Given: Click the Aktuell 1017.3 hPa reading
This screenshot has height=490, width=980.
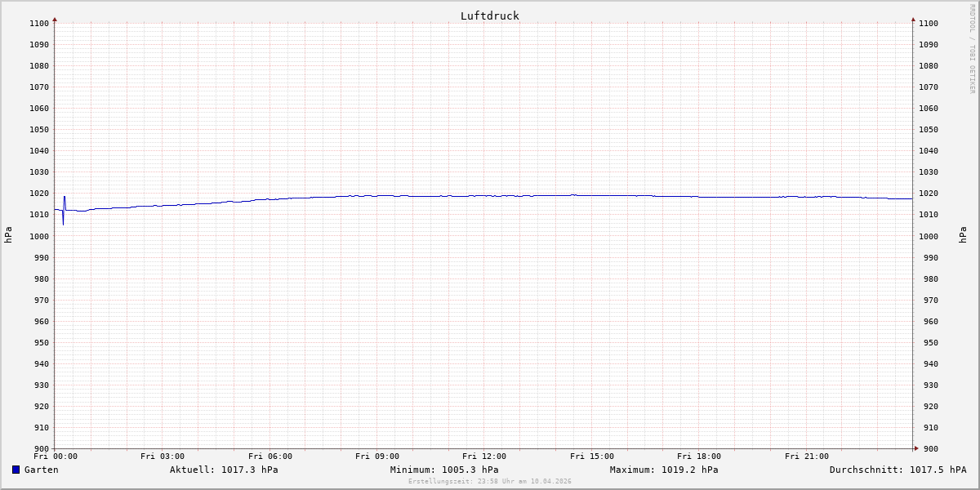Looking at the screenshot, I should [224, 470].
